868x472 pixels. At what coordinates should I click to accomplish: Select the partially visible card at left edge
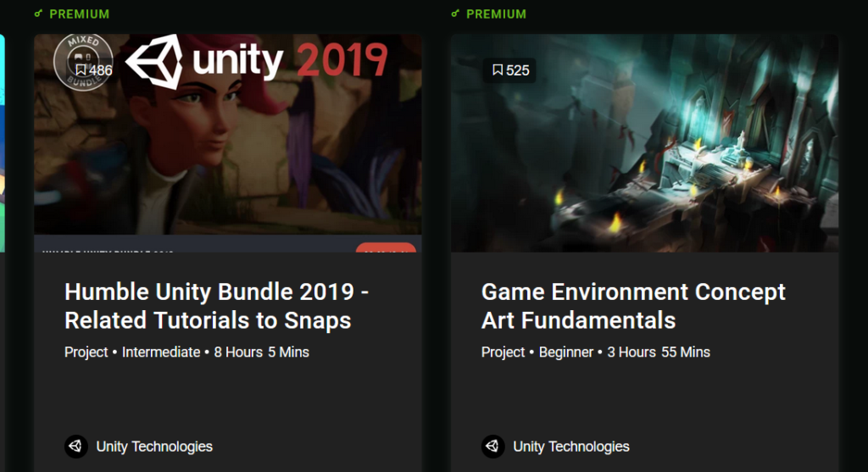[x=3, y=143]
